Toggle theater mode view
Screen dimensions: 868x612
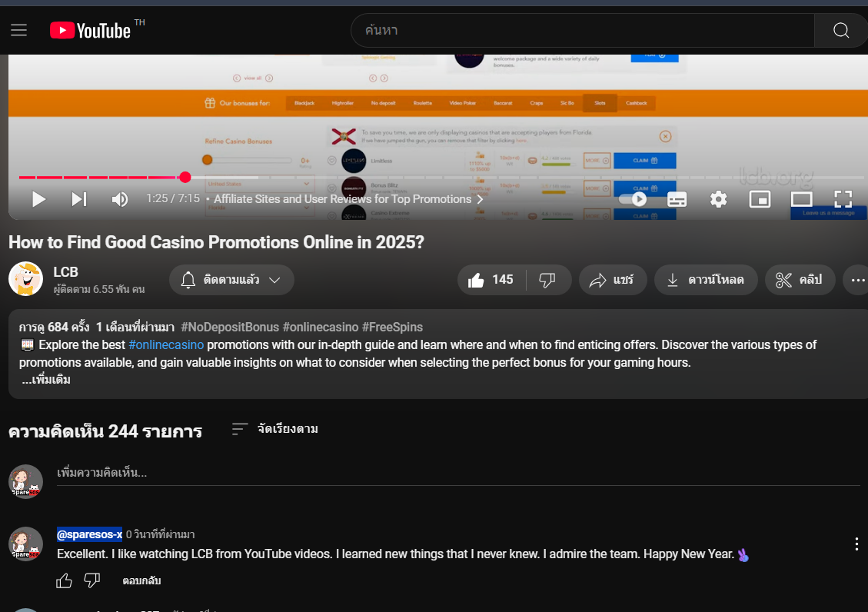pyautogui.click(x=801, y=199)
